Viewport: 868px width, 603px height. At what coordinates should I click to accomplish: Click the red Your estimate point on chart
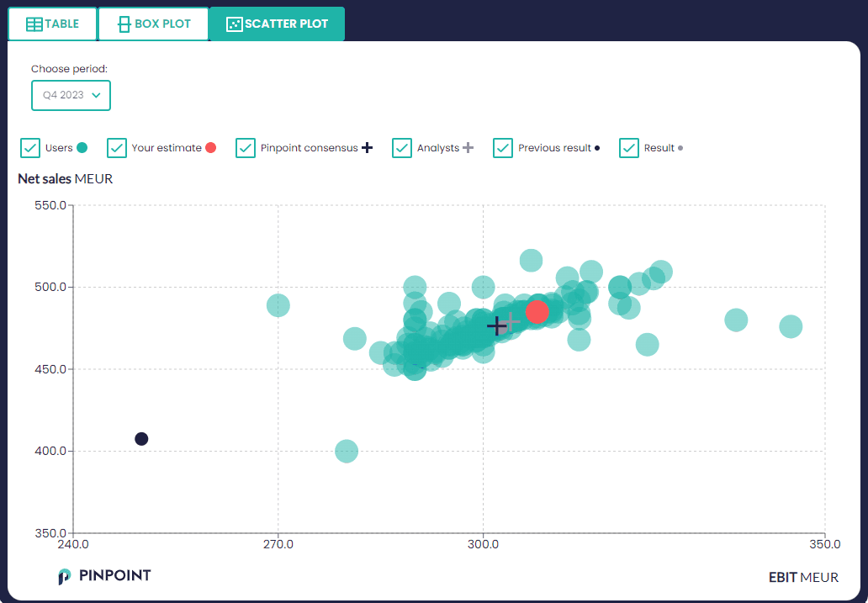[537, 312]
